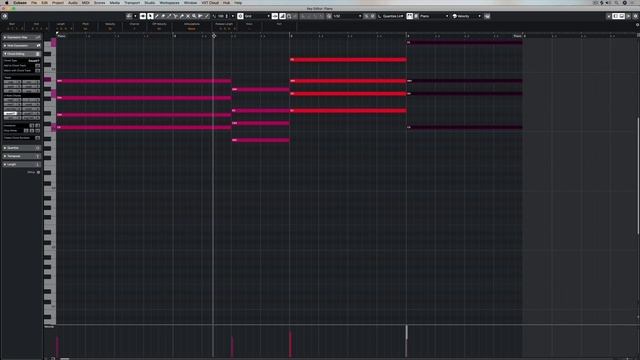Toggle Snap on/off beside Grid
640x360 pixels.
click(x=240, y=16)
